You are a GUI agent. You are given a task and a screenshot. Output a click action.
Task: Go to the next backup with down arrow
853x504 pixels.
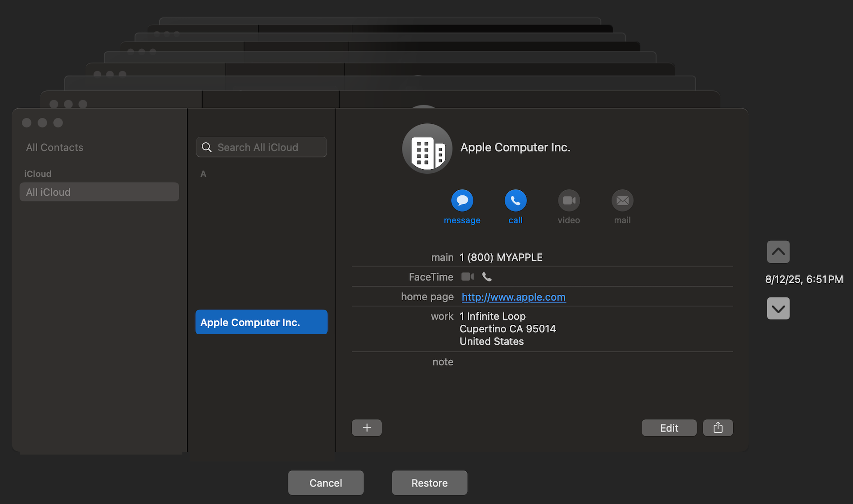(x=778, y=308)
